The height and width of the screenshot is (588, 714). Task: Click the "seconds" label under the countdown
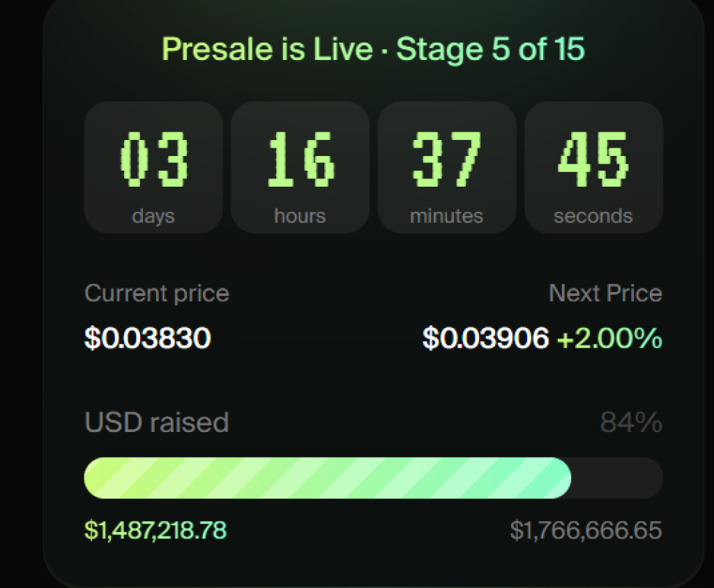[593, 216]
